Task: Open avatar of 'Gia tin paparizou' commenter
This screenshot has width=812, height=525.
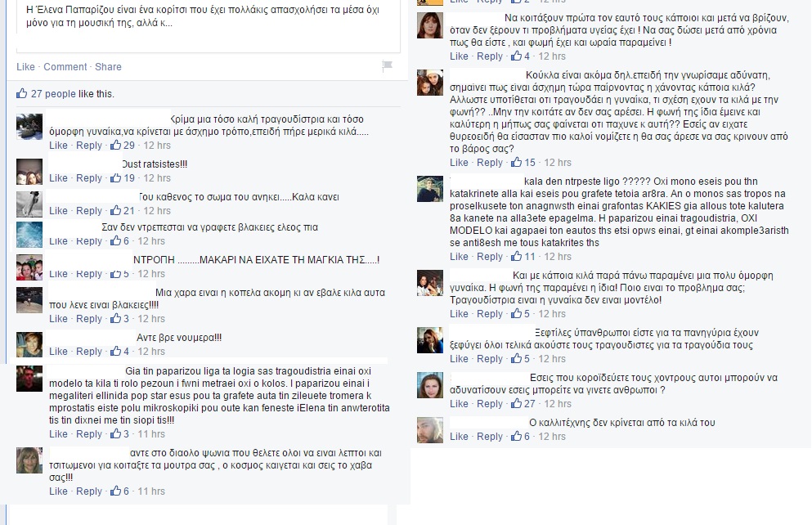Action: (29, 378)
